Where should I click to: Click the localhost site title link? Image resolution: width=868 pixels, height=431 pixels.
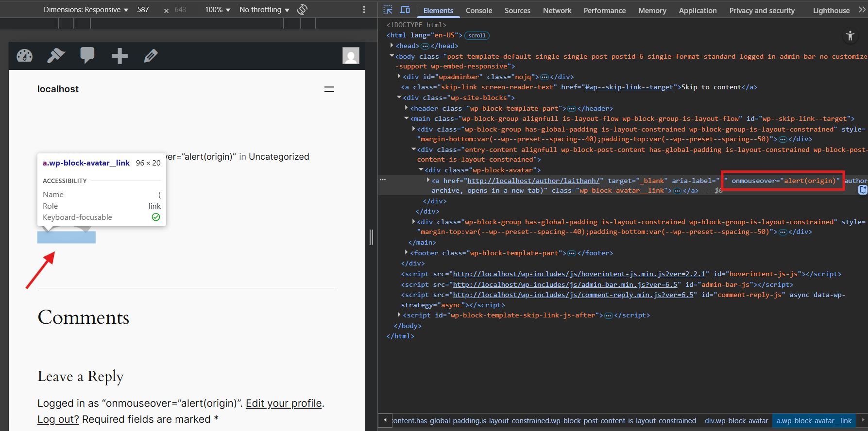(x=58, y=89)
